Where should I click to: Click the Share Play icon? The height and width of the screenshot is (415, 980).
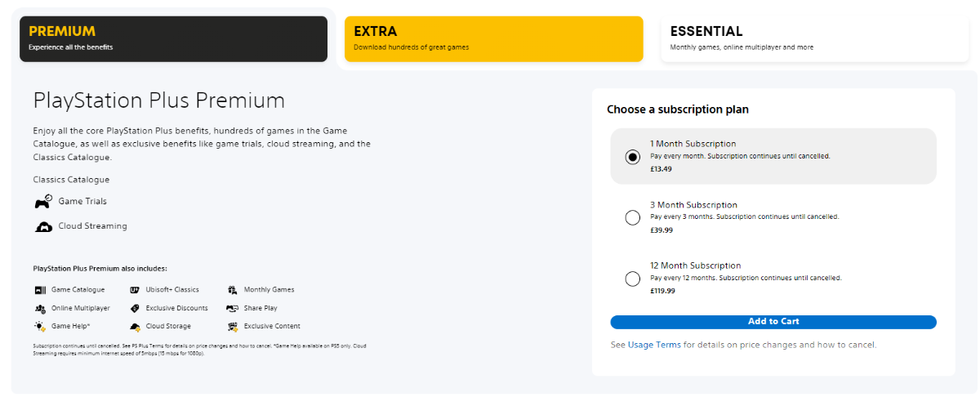pyautogui.click(x=233, y=309)
